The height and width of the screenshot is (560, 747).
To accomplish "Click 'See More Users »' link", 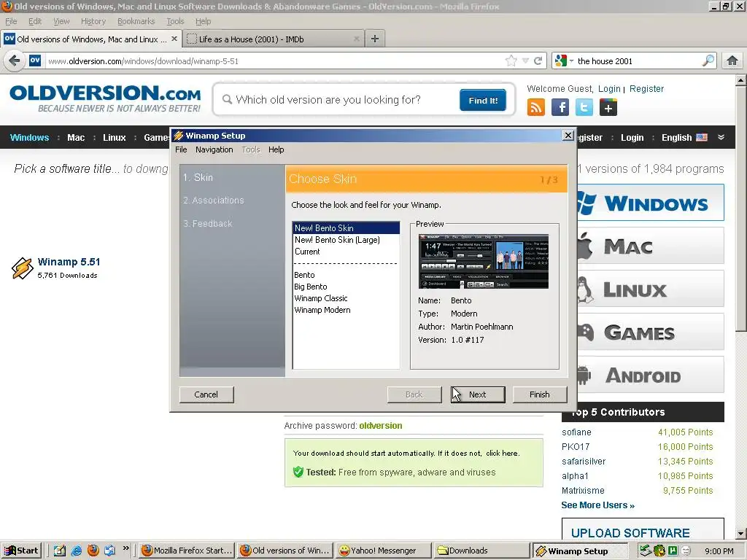I will click(x=598, y=505).
